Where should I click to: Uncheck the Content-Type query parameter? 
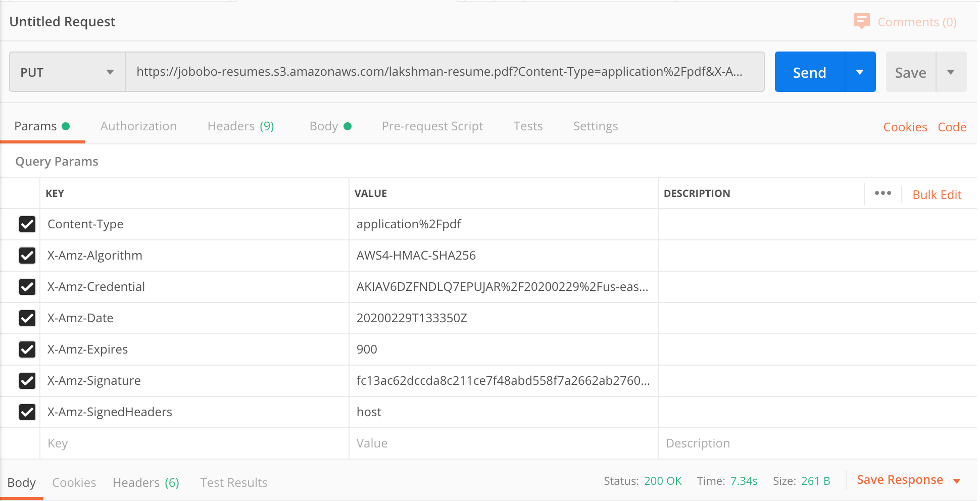[x=27, y=224]
